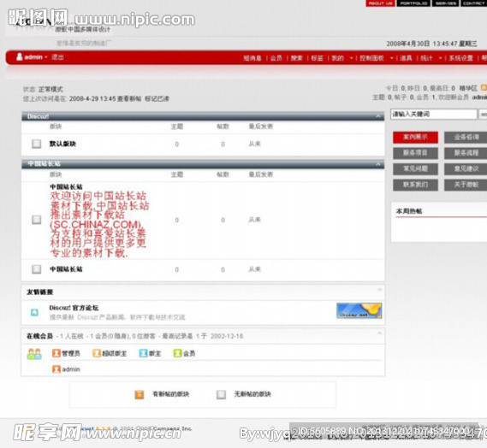Open the SERVICES top tab
Screen dimensions: 487x448
point(446,3)
